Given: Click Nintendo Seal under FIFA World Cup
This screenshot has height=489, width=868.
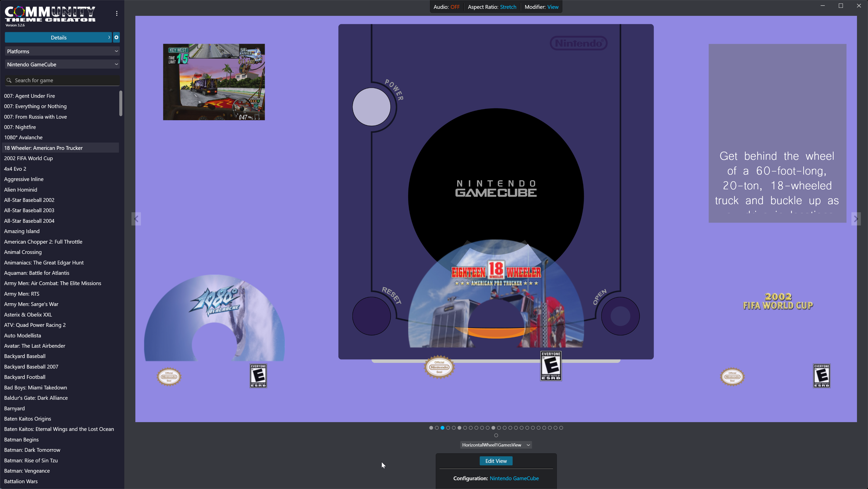Looking at the screenshot, I should (x=732, y=377).
